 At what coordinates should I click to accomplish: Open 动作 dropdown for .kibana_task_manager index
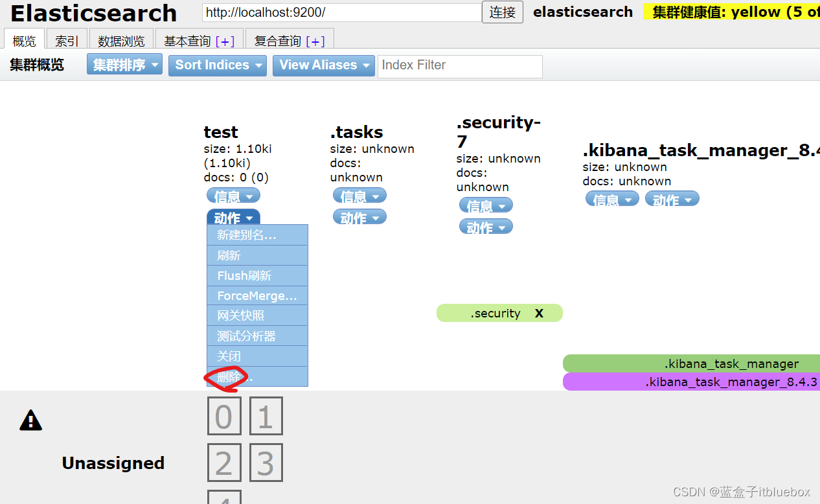click(x=672, y=199)
